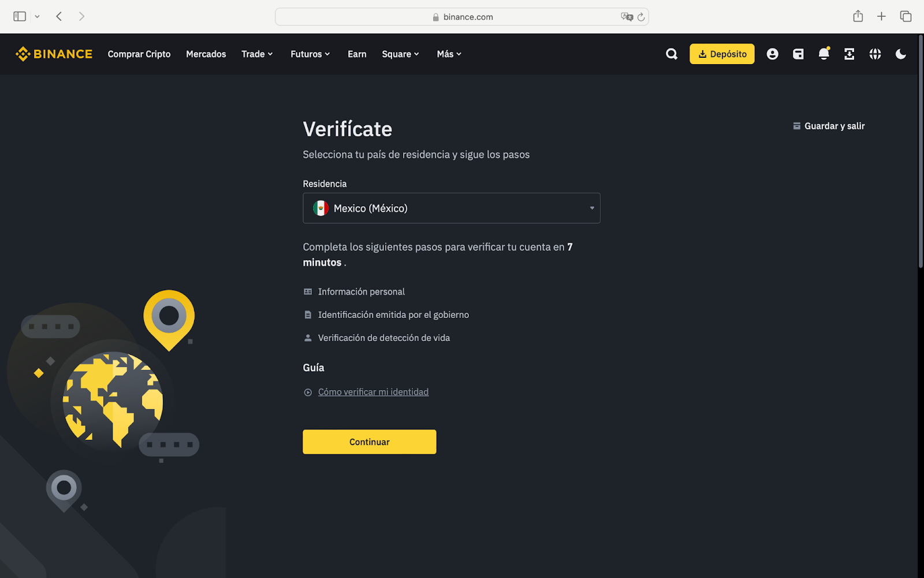Viewport: 924px width, 578px height.
Task: Click the Información personal step item
Action: 361,291
